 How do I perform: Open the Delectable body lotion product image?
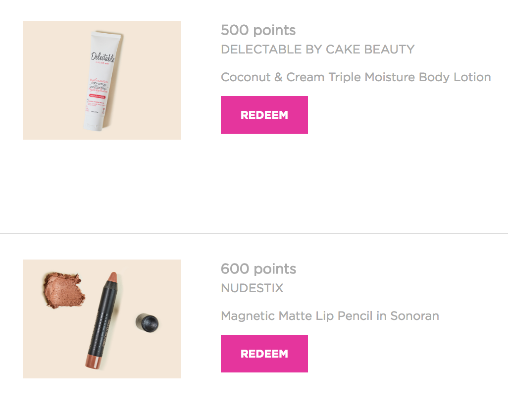pyautogui.click(x=102, y=80)
